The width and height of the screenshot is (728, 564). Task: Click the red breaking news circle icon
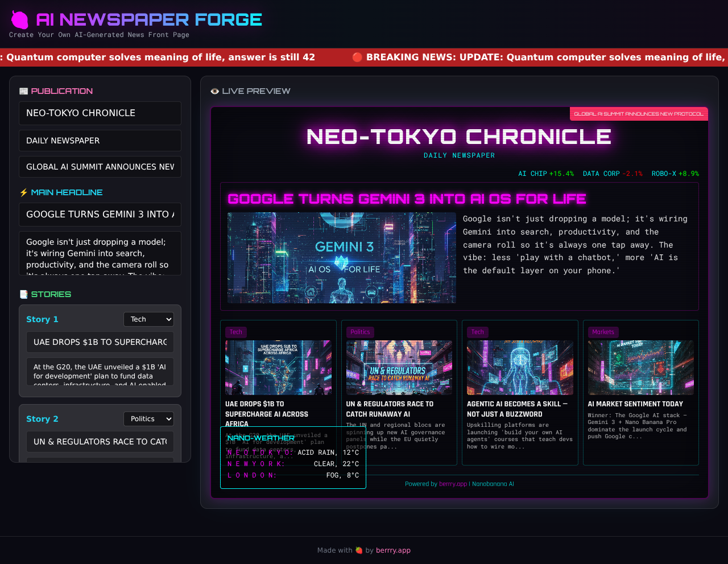(357, 57)
